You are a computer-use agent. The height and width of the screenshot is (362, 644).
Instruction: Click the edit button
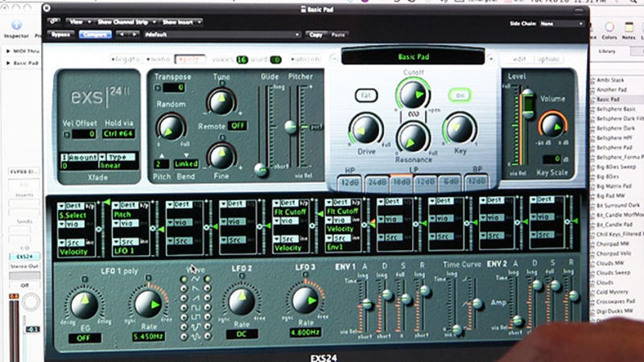[519, 59]
